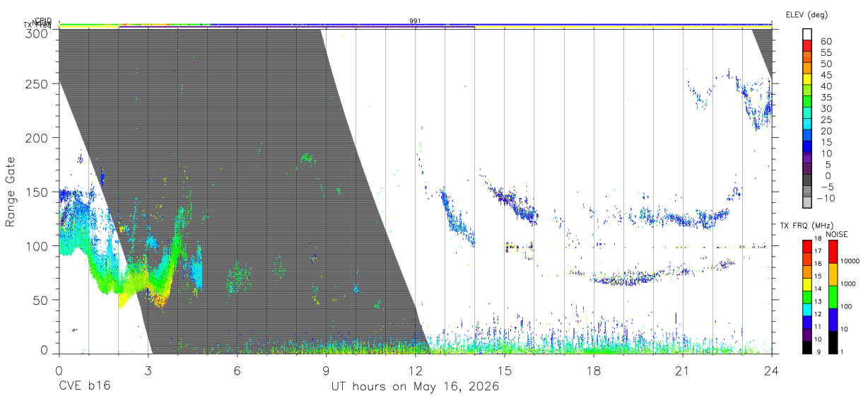This screenshot has width=868, height=401.
Task: Click Range Gate axis tick label 300
Action: click(37, 33)
